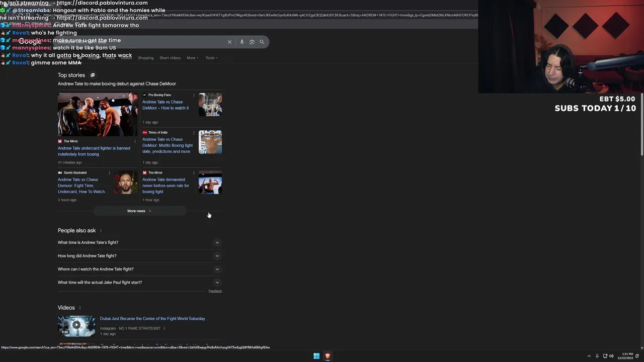Viewport: 644px width, 362px height.
Task: Open options for Pro Boxing Fans story
Action: point(194,95)
